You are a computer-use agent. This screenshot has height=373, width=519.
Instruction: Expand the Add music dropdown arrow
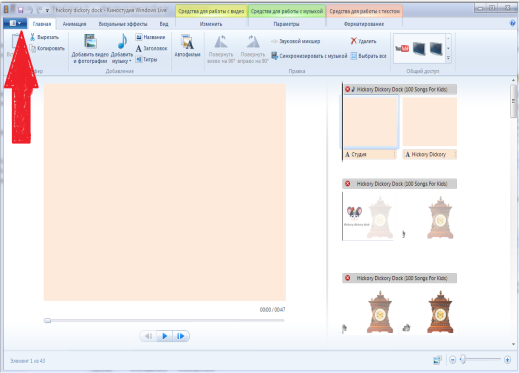(x=130, y=61)
